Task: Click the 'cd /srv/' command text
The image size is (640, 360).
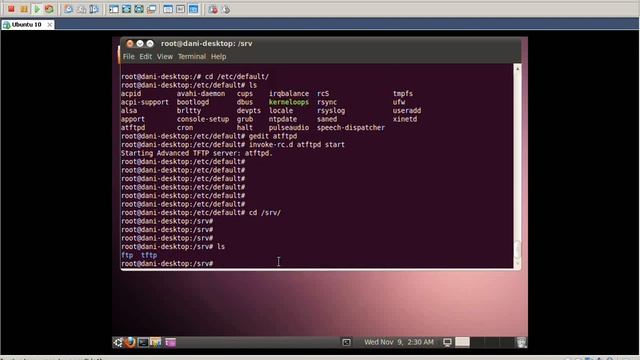Action: pos(264,213)
